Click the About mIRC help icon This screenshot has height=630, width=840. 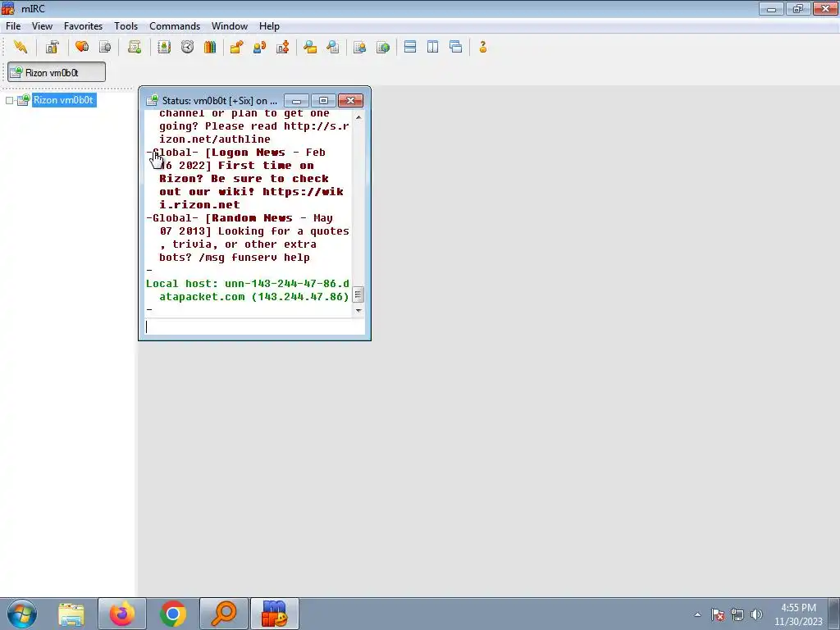tap(482, 47)
